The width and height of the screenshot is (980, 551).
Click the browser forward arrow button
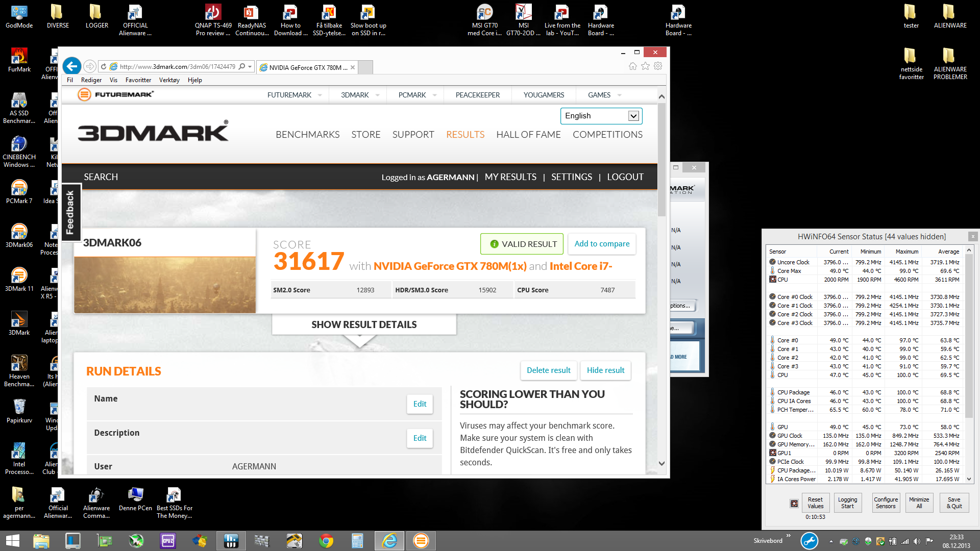point(90,66)
